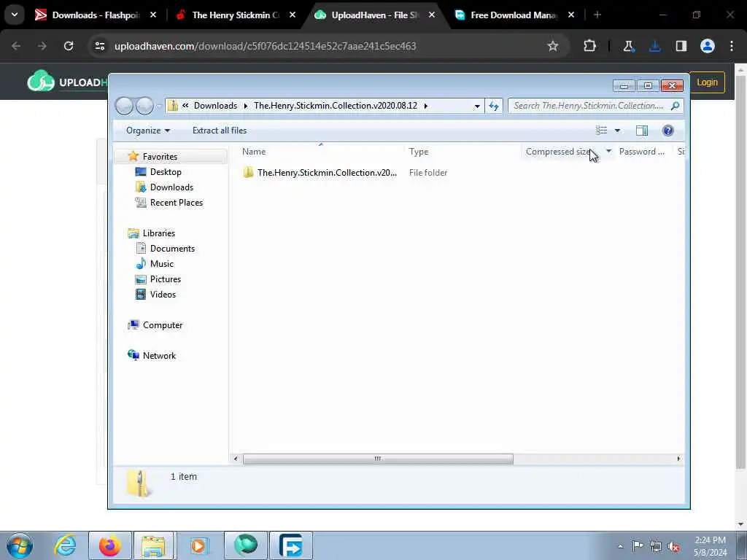Open Windows Explorer taskbar icon
The image size is (747, 560).
[153, 545]
